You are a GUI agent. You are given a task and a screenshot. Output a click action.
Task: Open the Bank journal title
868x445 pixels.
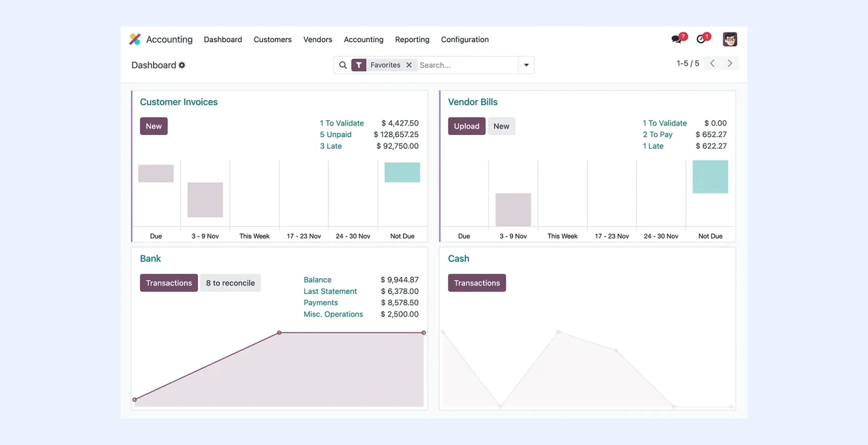pos(150,259)
